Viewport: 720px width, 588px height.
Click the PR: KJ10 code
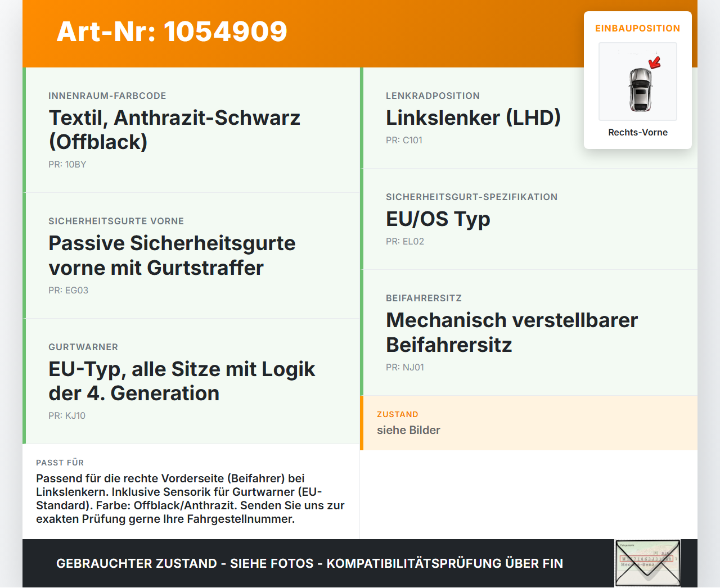click(x=67, y=415)
